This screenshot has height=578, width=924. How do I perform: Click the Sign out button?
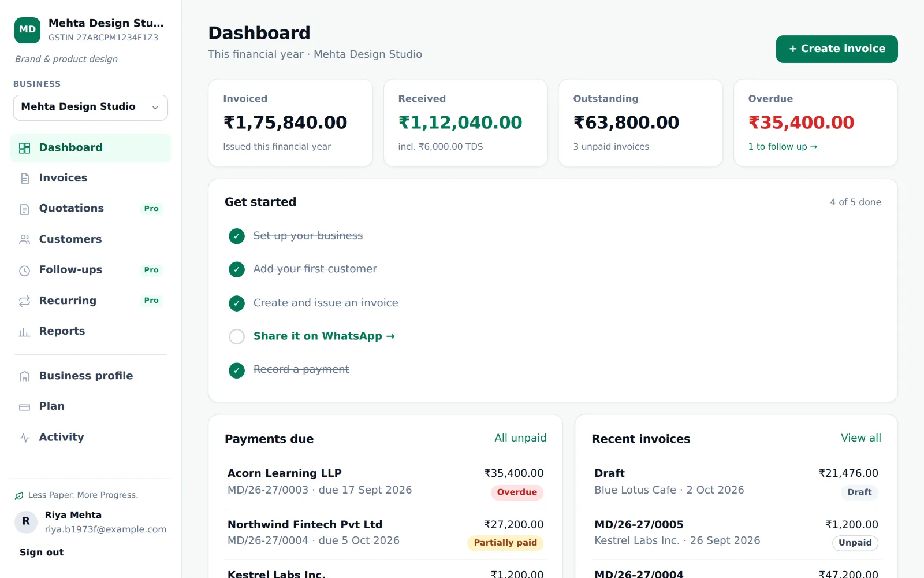42,553
